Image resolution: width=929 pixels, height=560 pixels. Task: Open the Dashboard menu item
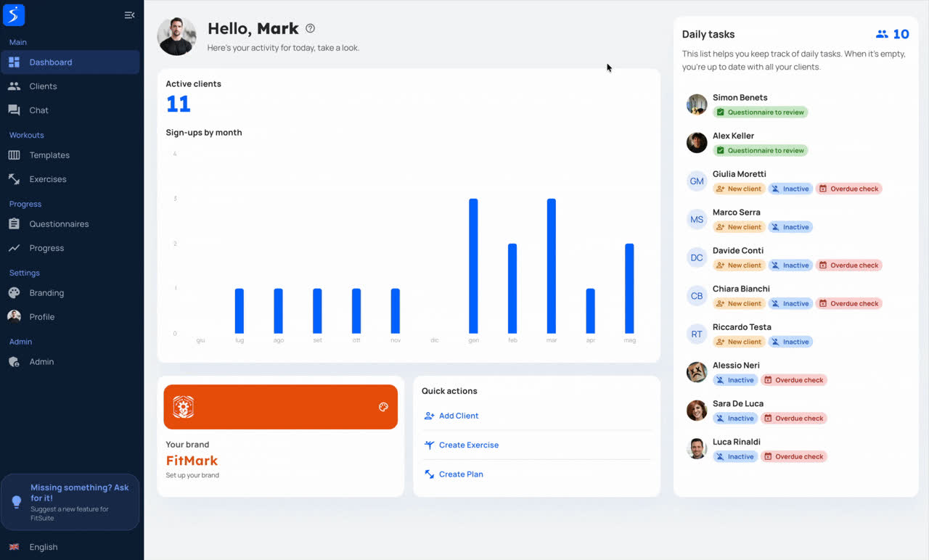coord(70,62)
